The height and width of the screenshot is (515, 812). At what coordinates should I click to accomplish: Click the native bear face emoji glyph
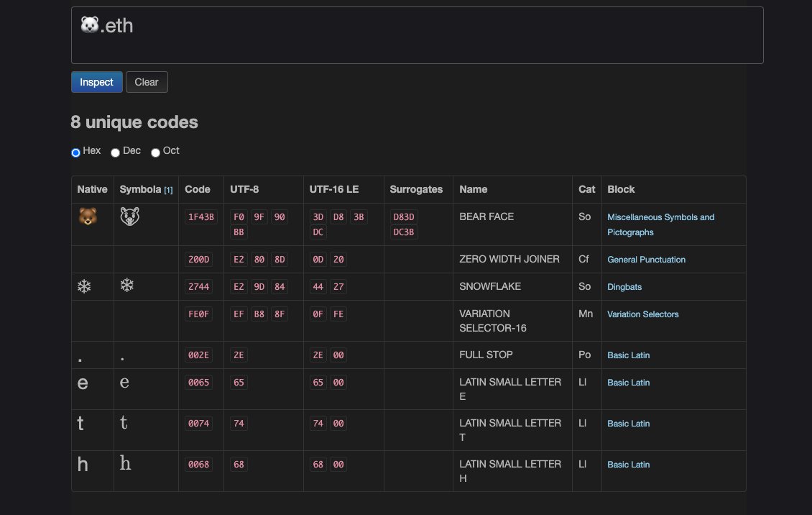[87, 217]
